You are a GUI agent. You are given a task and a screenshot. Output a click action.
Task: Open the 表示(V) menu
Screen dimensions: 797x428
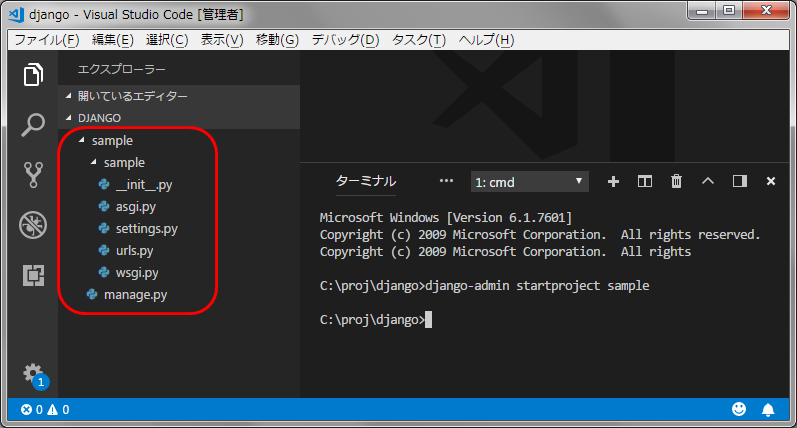point(222,40)
